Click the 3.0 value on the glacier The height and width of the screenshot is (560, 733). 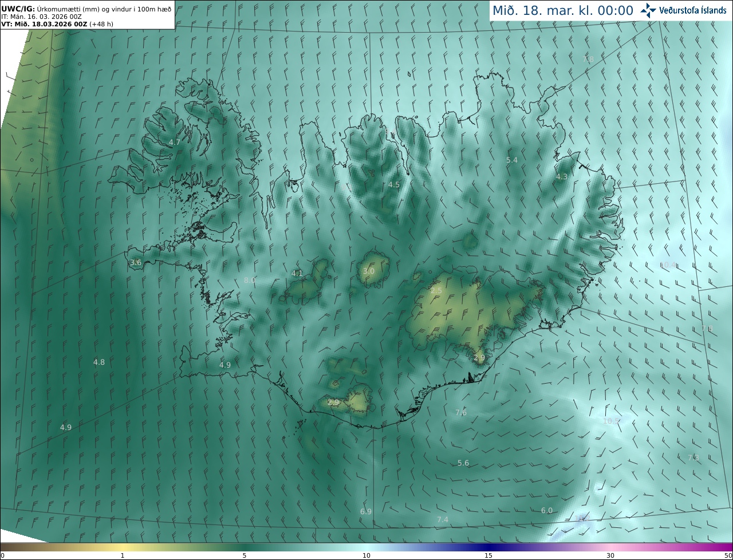369,271
